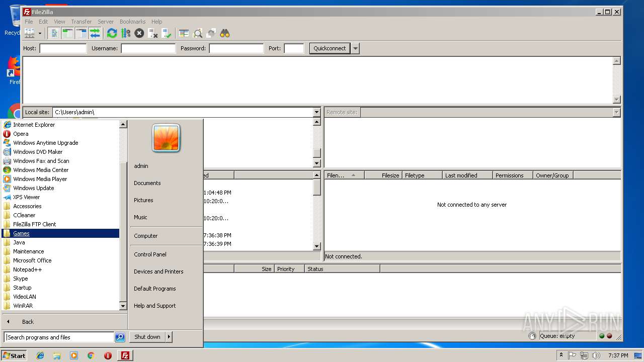
Task: Go Back in the Start menu
Action: [x=64, y=322]
